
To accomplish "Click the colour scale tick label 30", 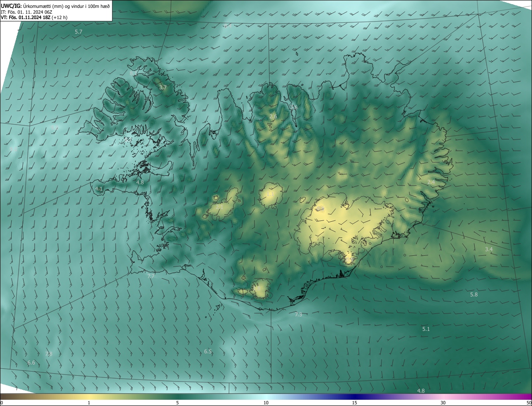I will tap(443, 403).
